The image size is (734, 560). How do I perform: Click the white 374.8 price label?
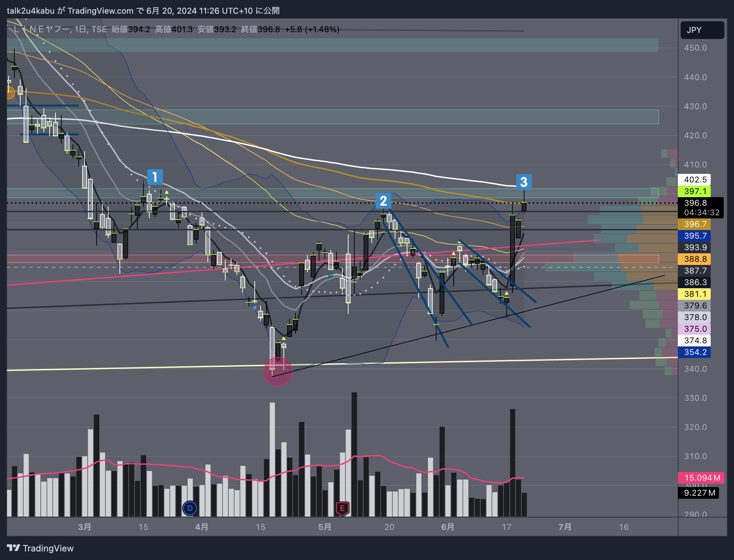click(694, 341)
